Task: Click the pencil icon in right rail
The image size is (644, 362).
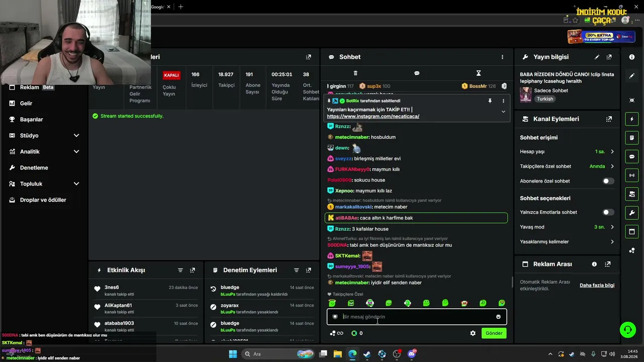Action: pos(632,75)
